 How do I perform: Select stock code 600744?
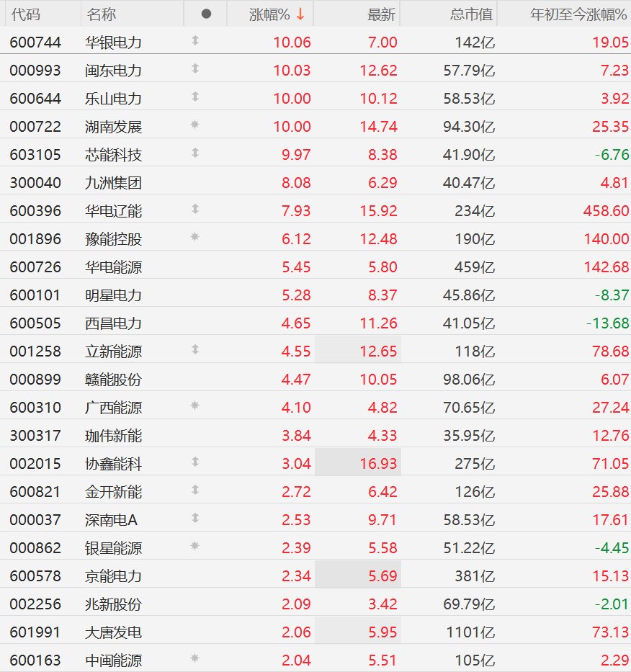click(35, 42)
